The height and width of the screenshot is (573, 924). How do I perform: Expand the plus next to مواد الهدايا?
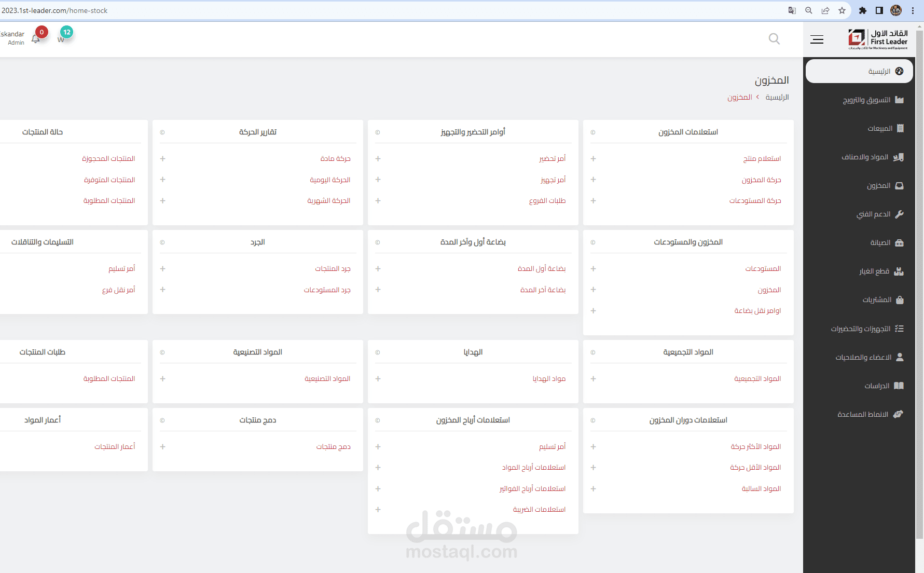click(x=378, y=379)
